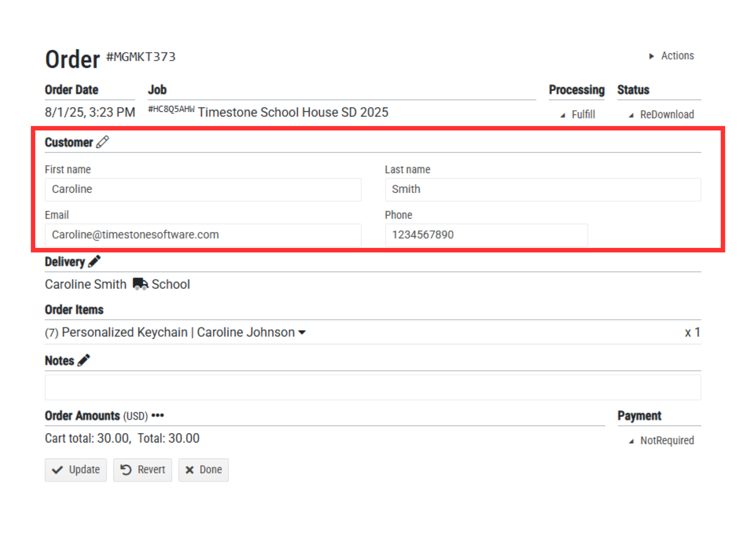Click the x 1 quantity text
756x540 pixels.
(692, 332)
